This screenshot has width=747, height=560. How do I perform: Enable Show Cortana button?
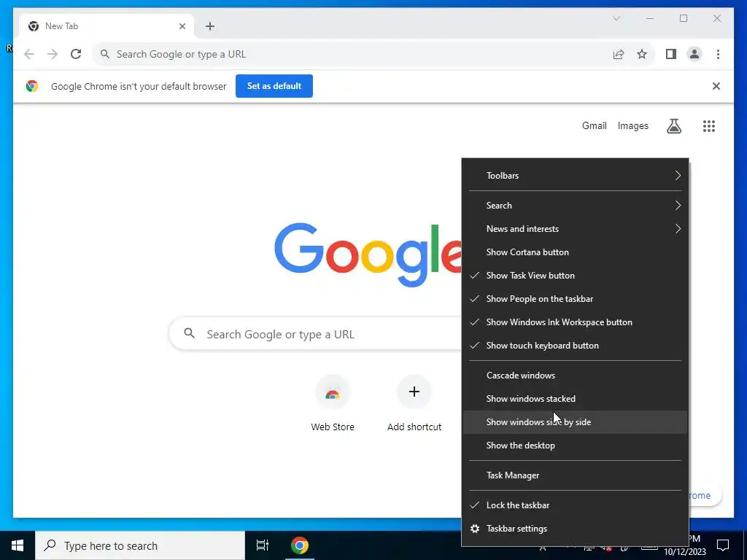[575, 252]
